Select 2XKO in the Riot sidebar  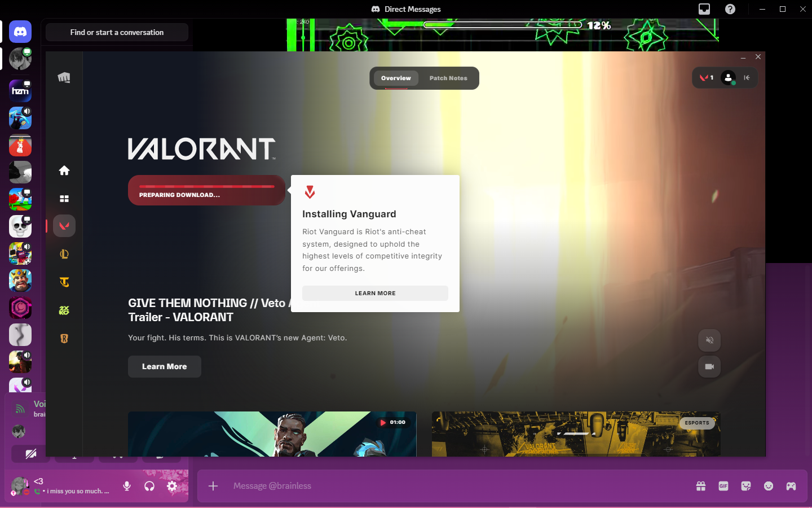point(64,310)
